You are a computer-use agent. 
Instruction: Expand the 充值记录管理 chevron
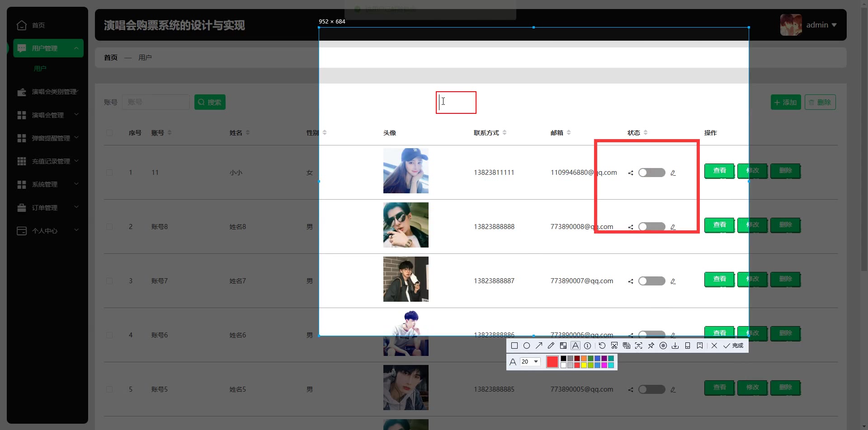coord(76,161)
